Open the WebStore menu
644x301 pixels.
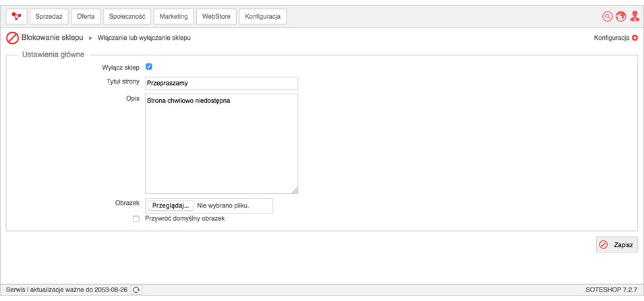click(216, 16)
